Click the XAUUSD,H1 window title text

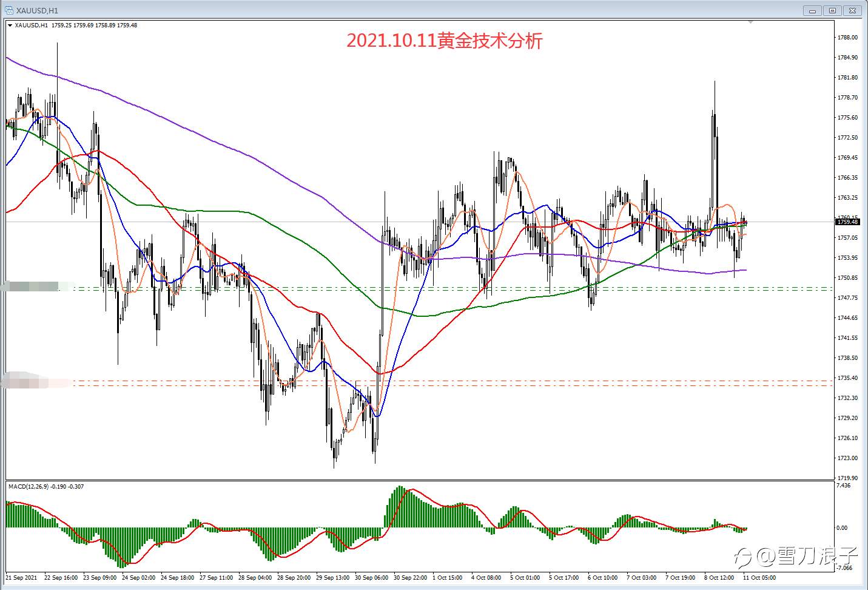click(37, 10)
